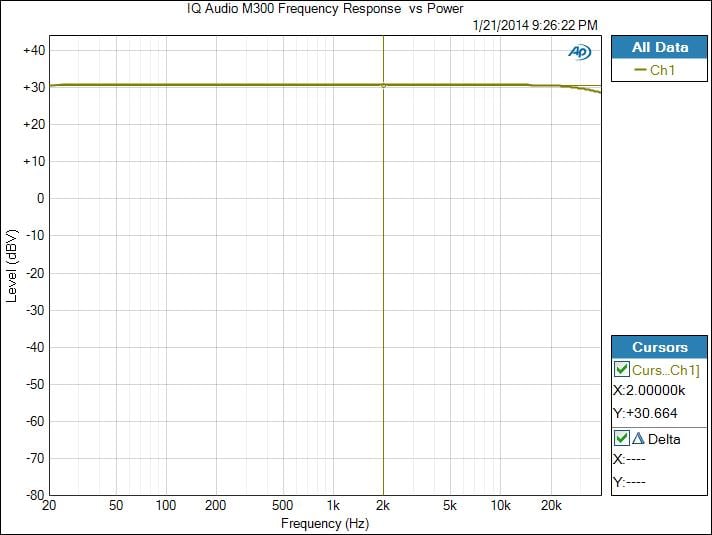Click the AP logo on the graph
The width and height of the screenshot is (712, 535).
[x=579, y=52]
